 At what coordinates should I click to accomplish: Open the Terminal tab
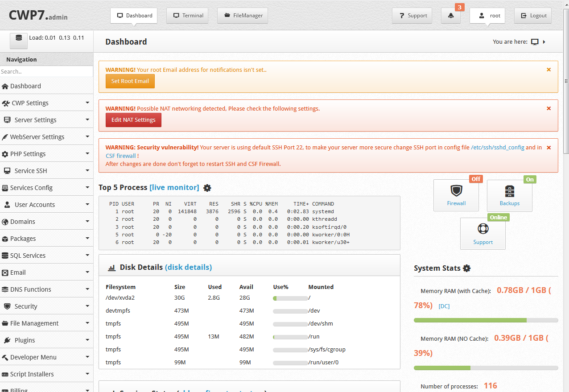point(188,16)
